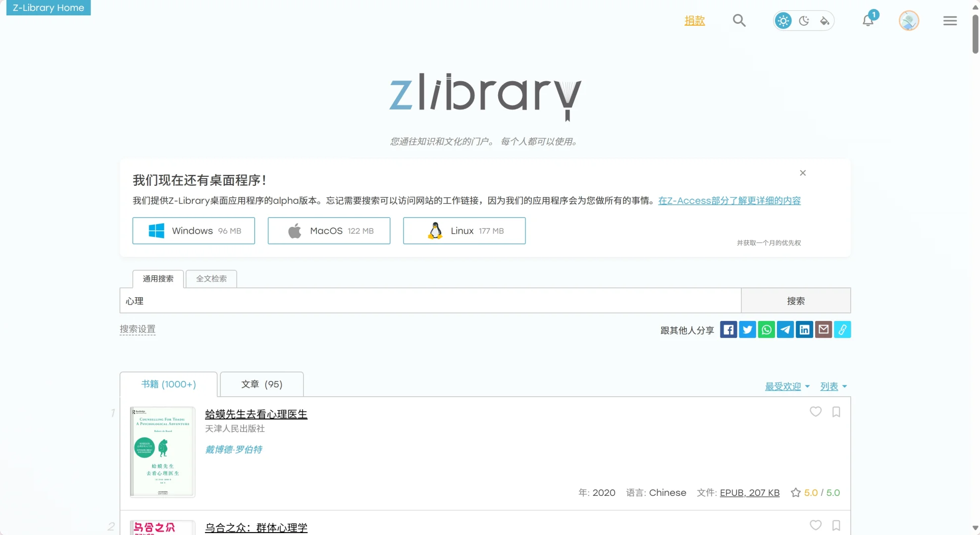
Task: Click the 捐款 donation link
Action: coord(694,21)
